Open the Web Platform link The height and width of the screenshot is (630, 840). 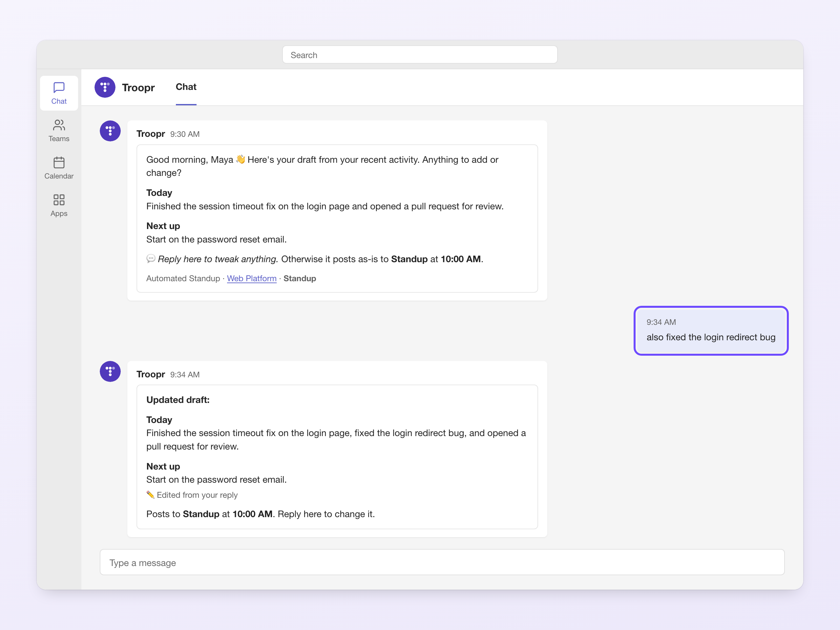click(252, 278)
